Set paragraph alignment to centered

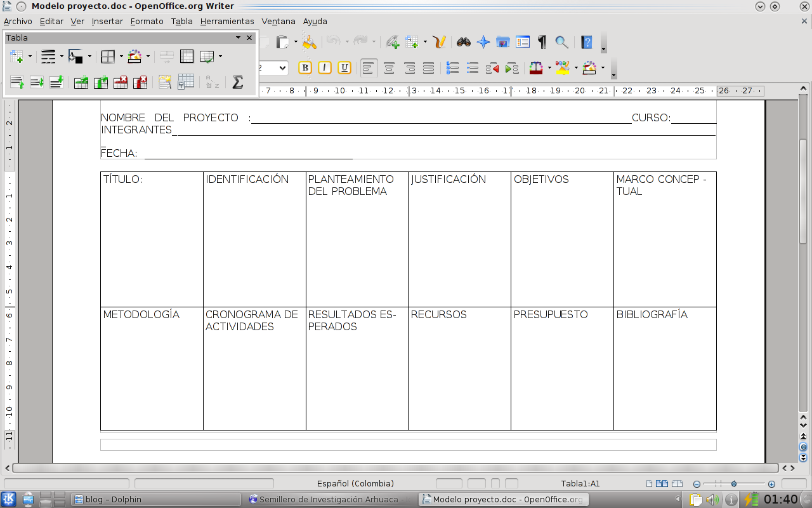389,67
